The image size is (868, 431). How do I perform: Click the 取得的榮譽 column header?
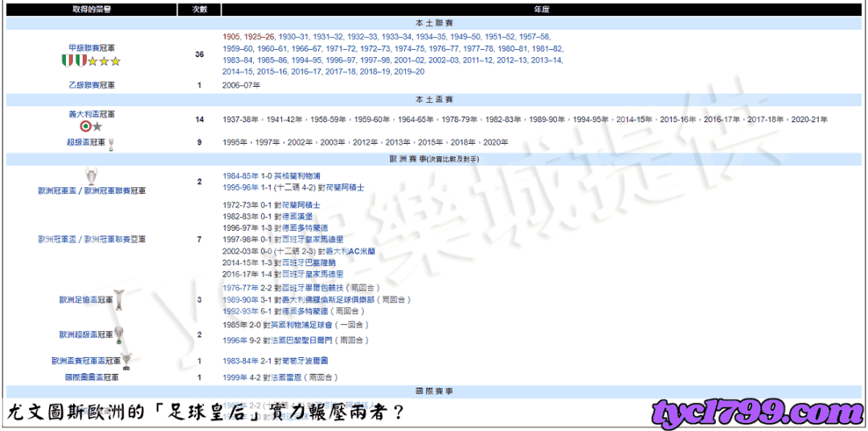coord(92,10)
